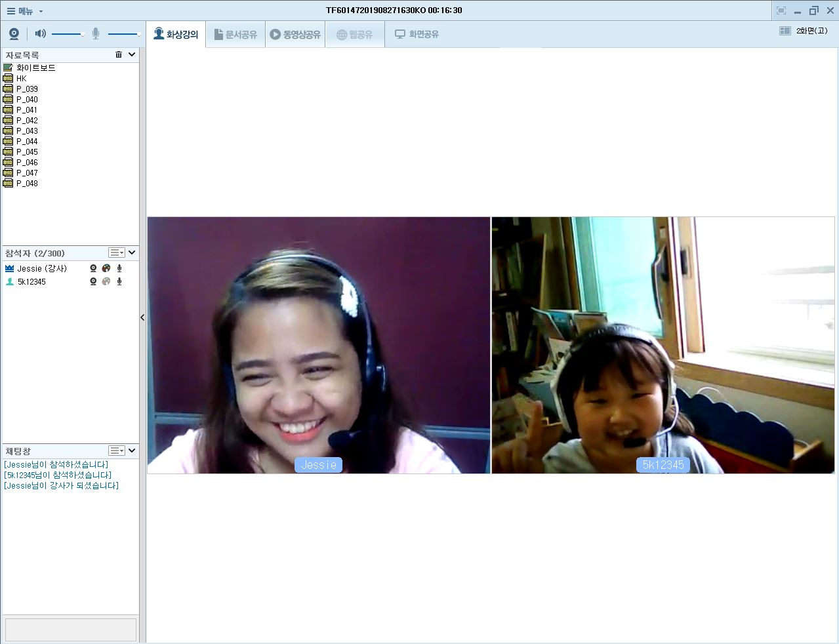Select the 화이트보드 whiteboard item
This screenshot has width=839, height=644.
[35, 68]
